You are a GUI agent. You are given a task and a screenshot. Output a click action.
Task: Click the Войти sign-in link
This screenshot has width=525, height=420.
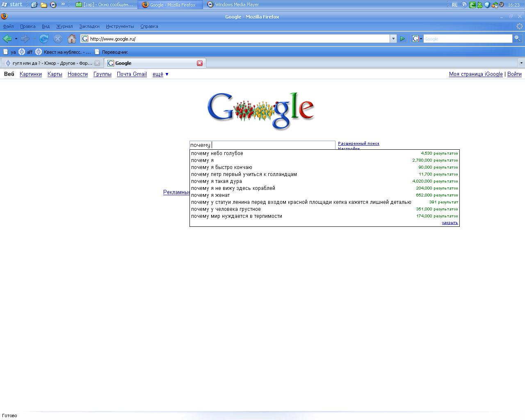pyautogui.click(x=514, y=74)
